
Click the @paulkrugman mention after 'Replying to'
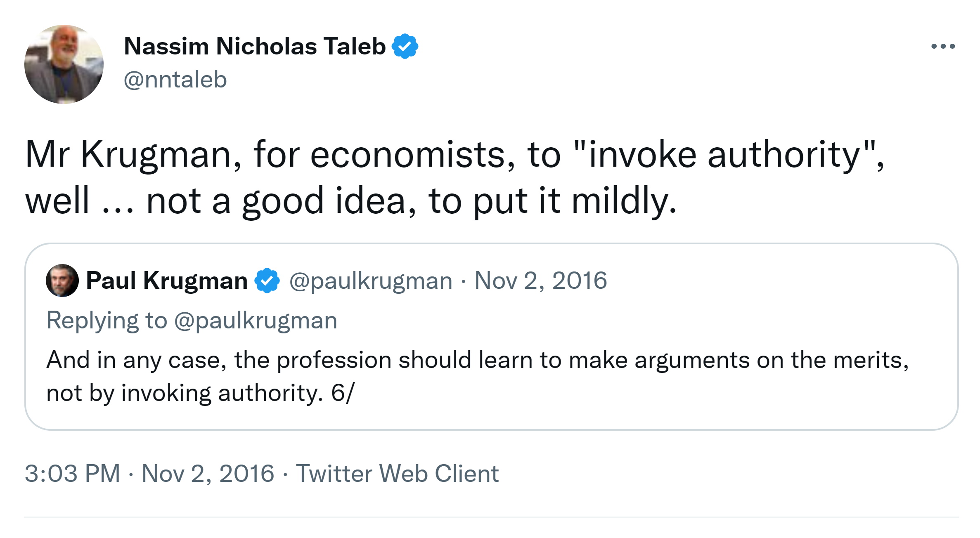pyautogui.click(x=256, y=321)
